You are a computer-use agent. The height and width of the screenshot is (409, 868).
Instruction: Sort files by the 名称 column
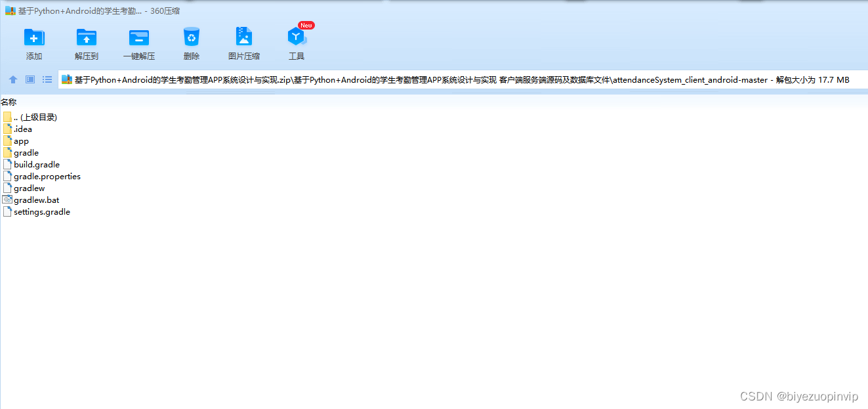[9, 102]
